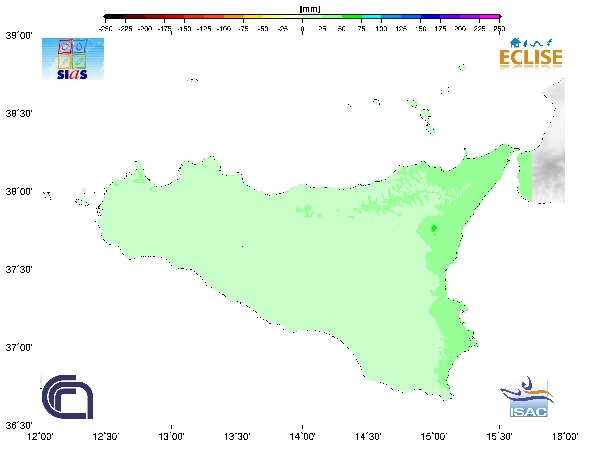Click the [mm] colorbar unit label
This screenshot has height=450, width=600.
[310, 8]
